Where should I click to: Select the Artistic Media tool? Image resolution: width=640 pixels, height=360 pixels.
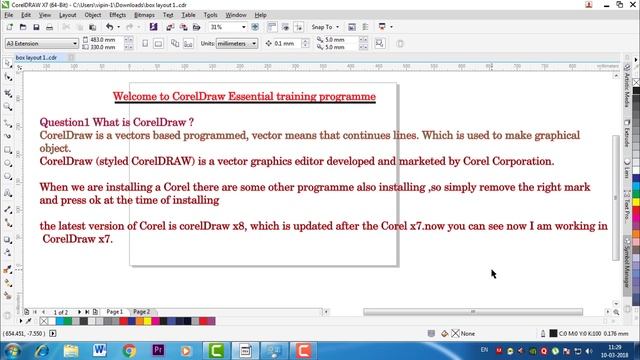[x=8, y=136]
